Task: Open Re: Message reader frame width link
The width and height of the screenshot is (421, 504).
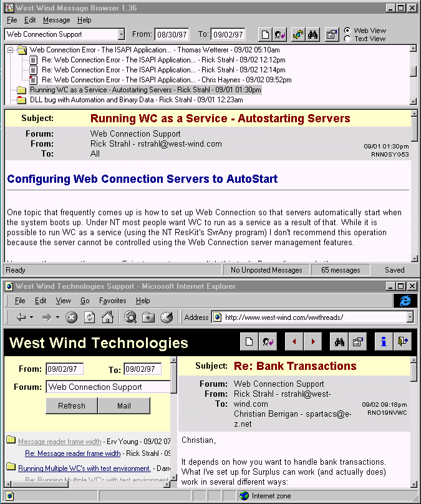Action: click(72, 453)
